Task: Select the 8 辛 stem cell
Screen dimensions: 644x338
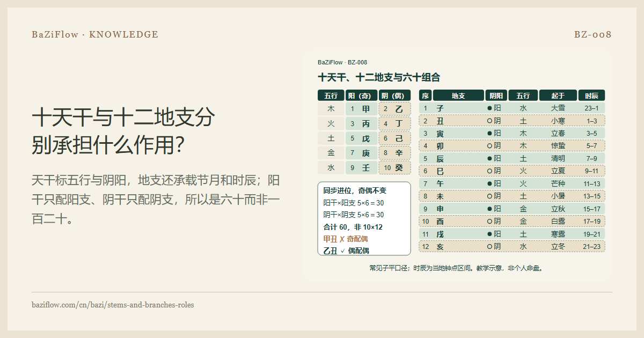Action: point(394,153)
